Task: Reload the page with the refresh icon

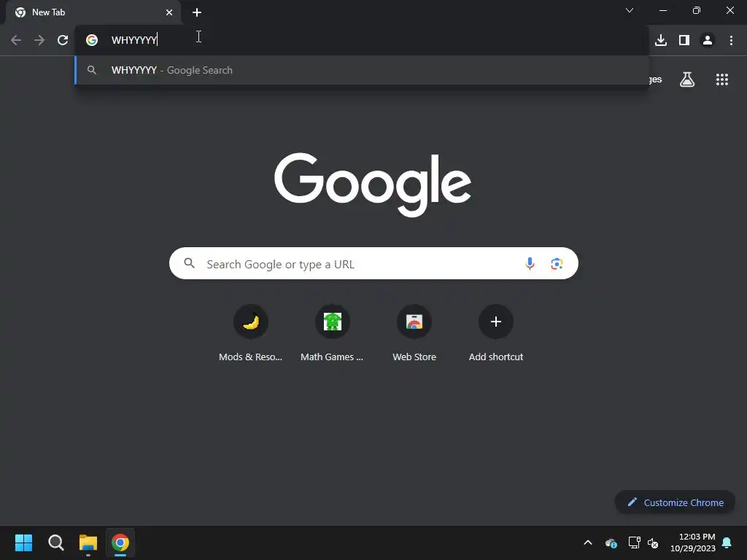Action: point(63,40)
